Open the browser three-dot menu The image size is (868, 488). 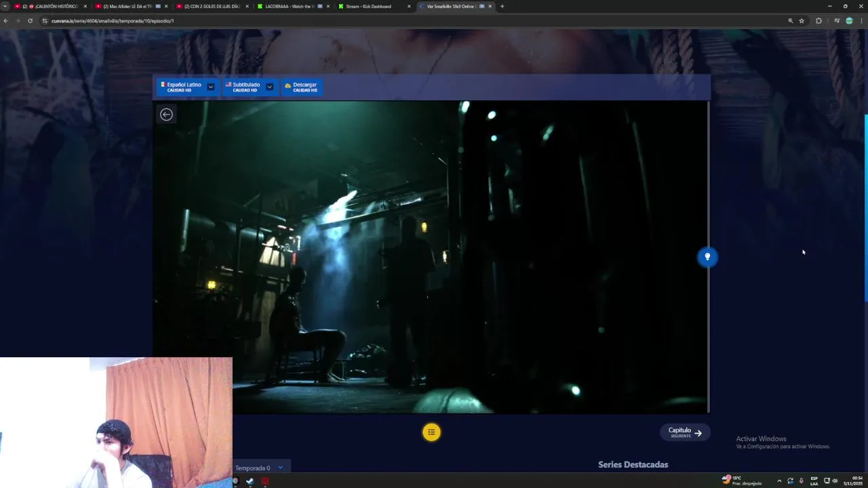861,21
